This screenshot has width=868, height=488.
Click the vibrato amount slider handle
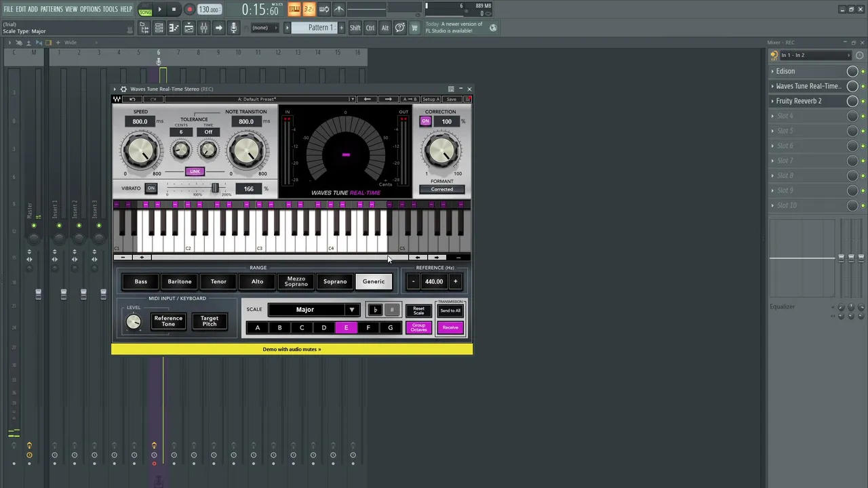coord(215,188)
